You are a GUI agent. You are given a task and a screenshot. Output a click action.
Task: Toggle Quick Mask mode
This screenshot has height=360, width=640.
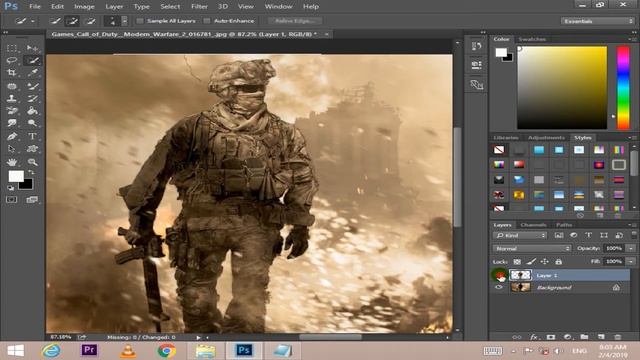(x=12, y=200)
